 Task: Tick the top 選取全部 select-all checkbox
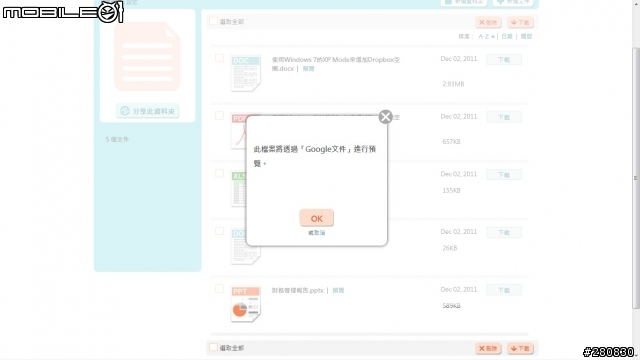point(213,21)
